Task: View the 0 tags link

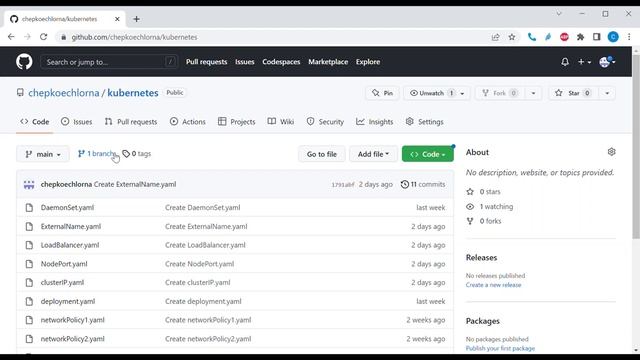Action: tap(137, 154)
